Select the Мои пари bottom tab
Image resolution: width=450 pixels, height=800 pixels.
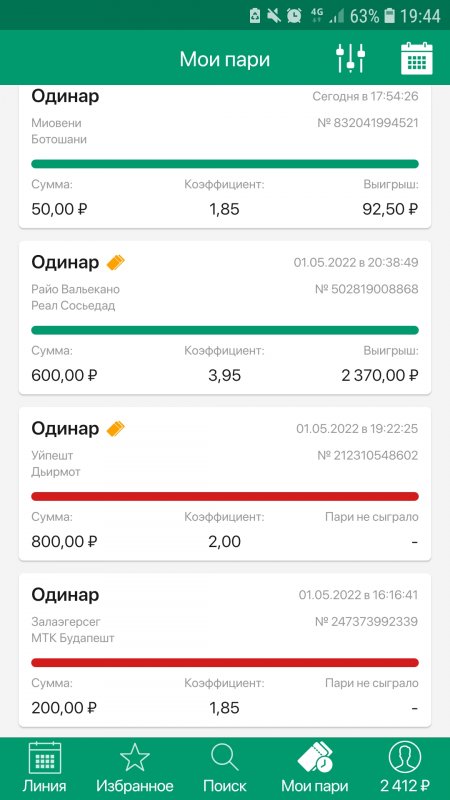pyautogui.click(x=315, y=767)
